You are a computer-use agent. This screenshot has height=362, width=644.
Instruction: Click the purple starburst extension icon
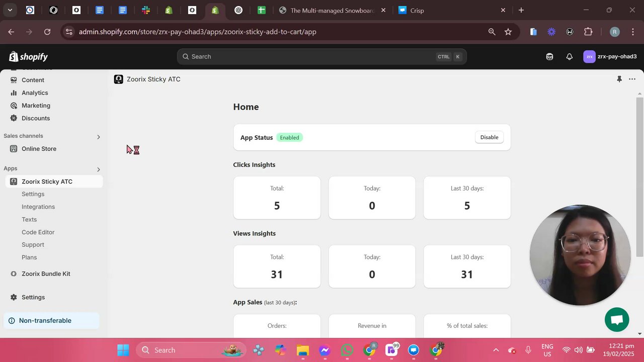pos(551,32)
